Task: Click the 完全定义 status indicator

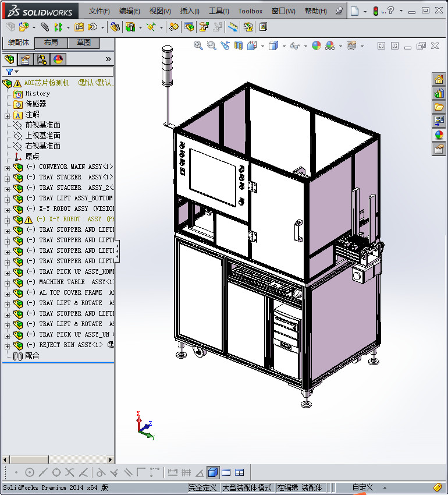Action: 202,487
